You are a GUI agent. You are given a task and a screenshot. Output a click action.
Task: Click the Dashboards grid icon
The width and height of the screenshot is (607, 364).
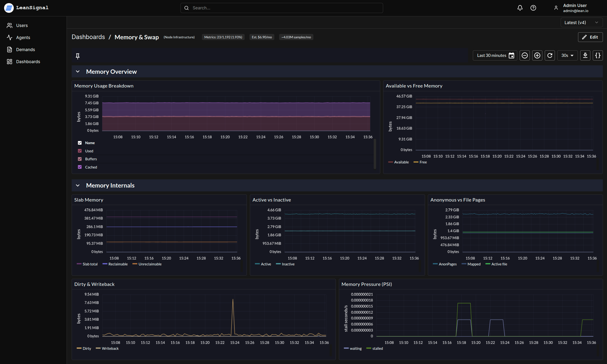10,61
